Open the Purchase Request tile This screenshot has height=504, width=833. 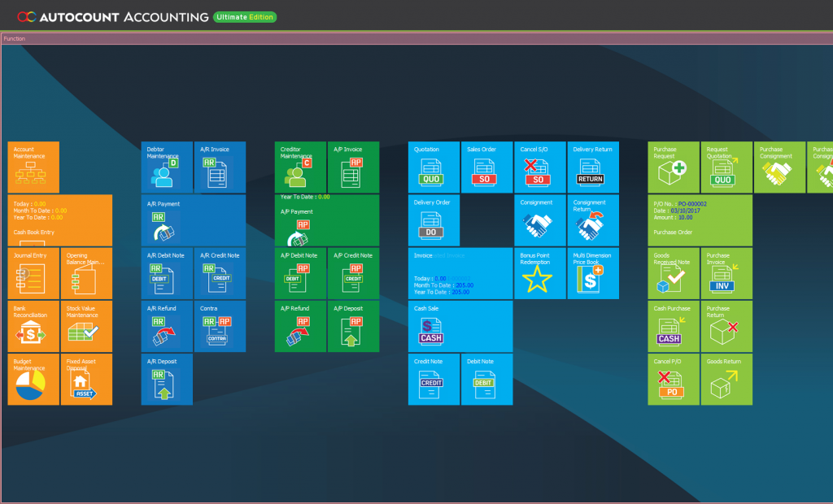(674, 167)
